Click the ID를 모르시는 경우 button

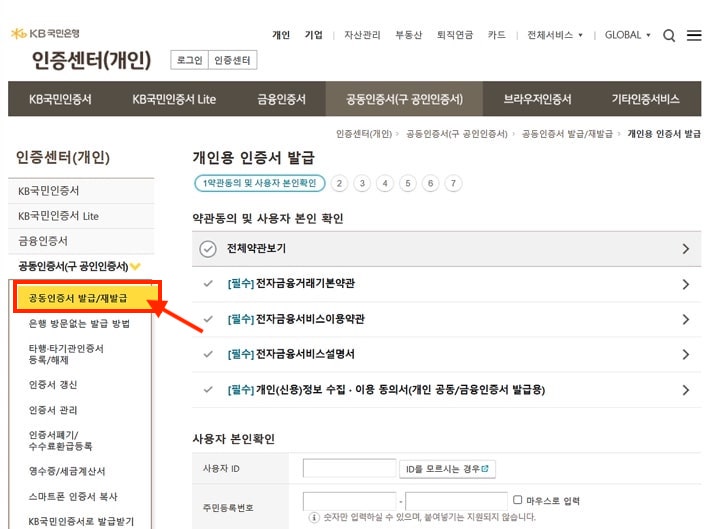tap(447, 469)
